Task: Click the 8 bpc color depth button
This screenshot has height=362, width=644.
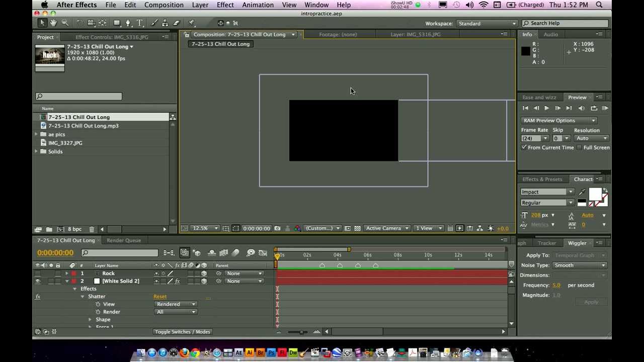Action: 74,229
